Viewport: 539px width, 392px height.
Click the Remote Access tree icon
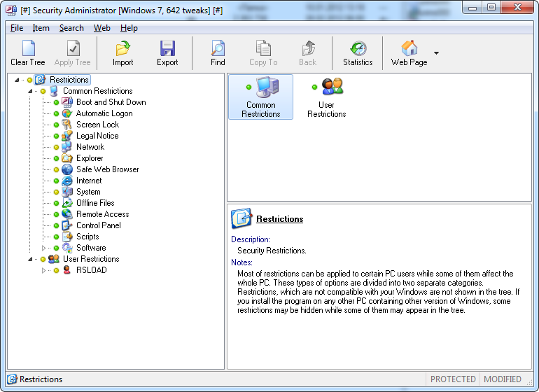click(66, 214)
